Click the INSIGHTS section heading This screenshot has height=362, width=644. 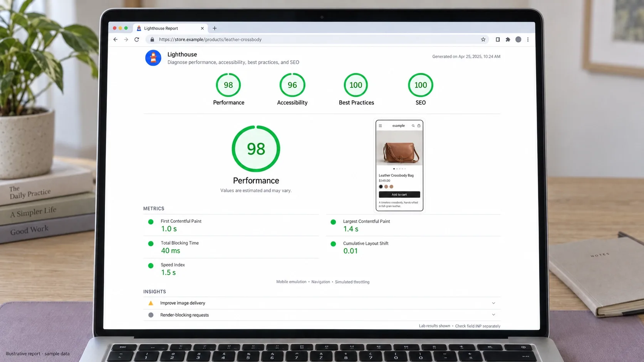(155, 292)
